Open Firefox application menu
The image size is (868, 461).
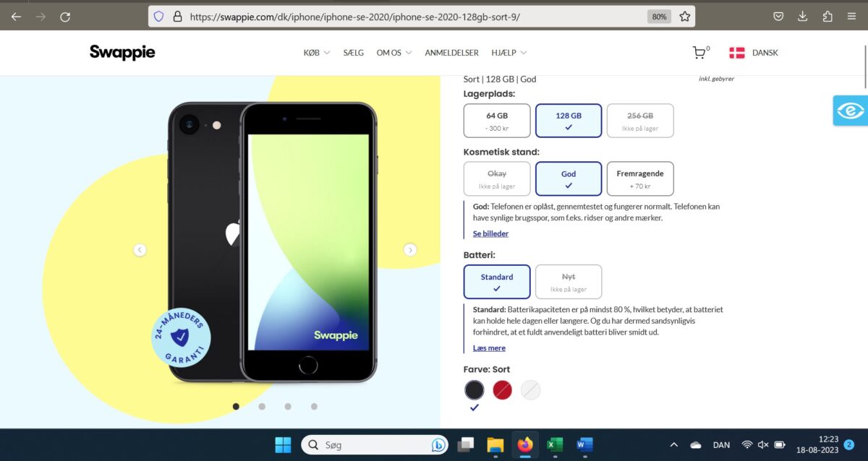852,17
